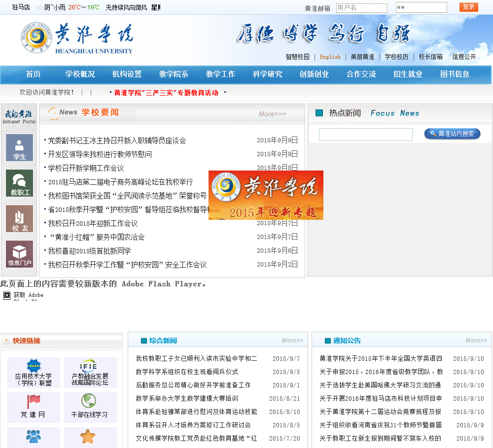Open news 学校召开新学期工作会议
The image size is (493, 448).
click(x=86, y=168)
